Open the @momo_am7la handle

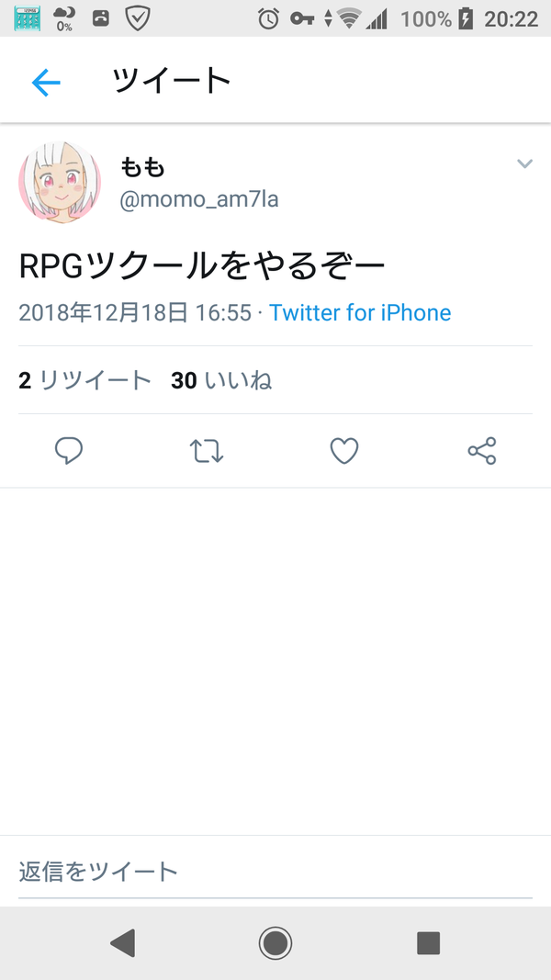coord(199,200)
